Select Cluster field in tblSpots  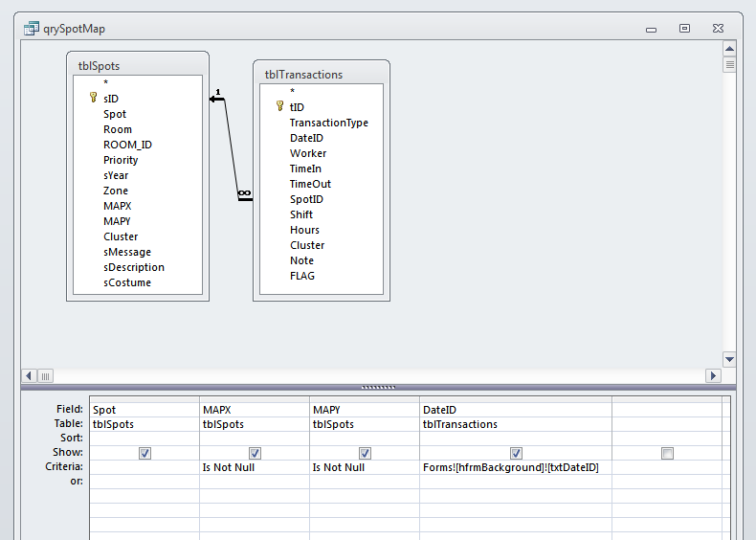point(121,236)
